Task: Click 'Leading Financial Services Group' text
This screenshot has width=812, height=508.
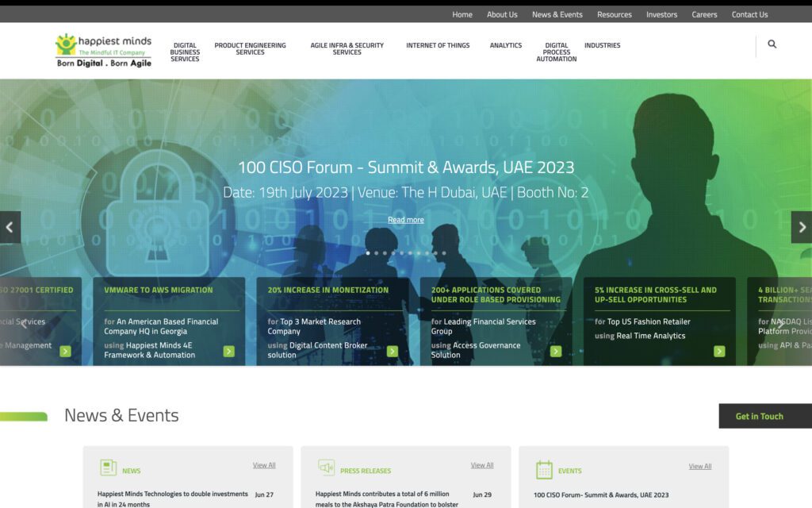Action: [x=484, y=326]
